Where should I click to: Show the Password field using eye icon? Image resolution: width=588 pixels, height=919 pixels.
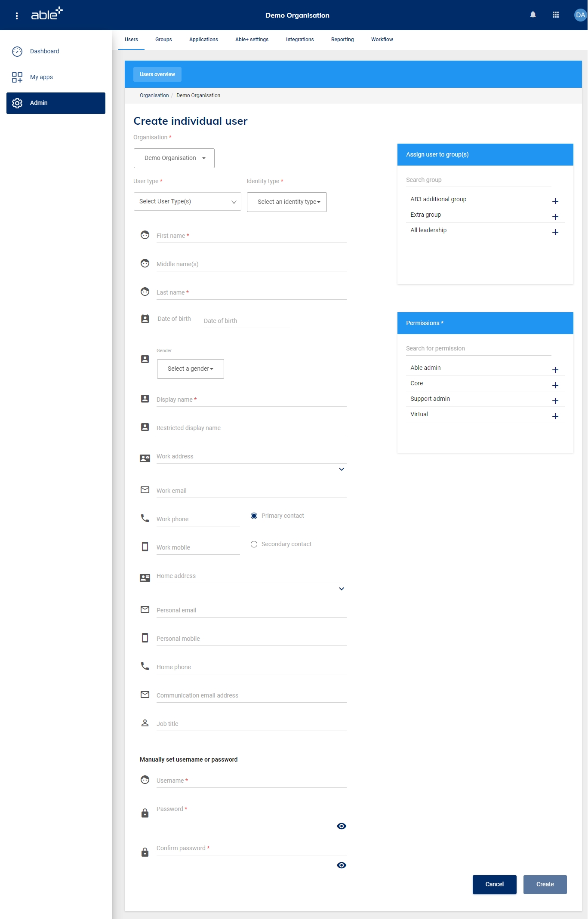point(341,826)
